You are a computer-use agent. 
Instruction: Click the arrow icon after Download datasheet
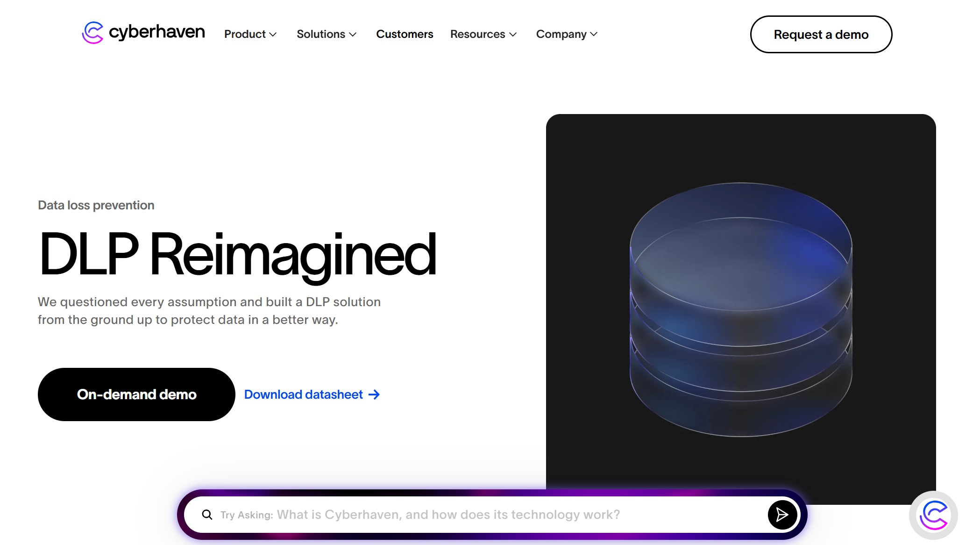[374, 394]
